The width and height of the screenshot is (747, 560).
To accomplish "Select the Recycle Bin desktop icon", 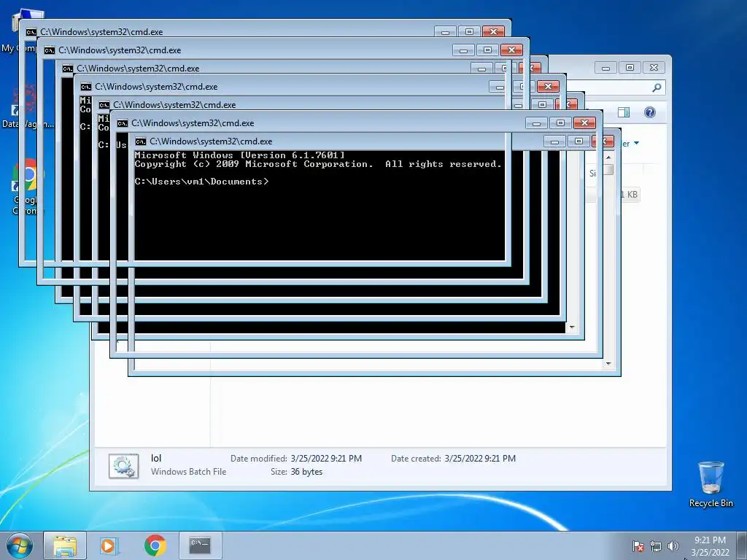I will click(711, 484).
